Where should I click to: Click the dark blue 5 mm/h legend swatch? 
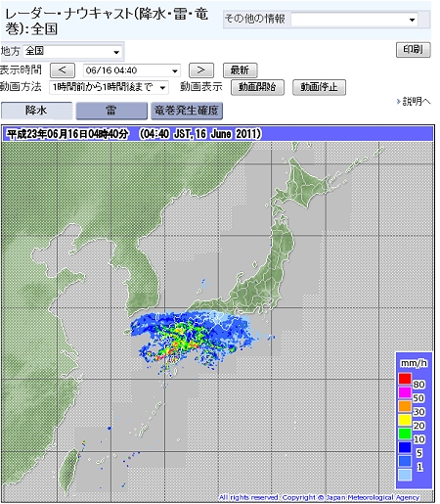click(x=405, y=447)
